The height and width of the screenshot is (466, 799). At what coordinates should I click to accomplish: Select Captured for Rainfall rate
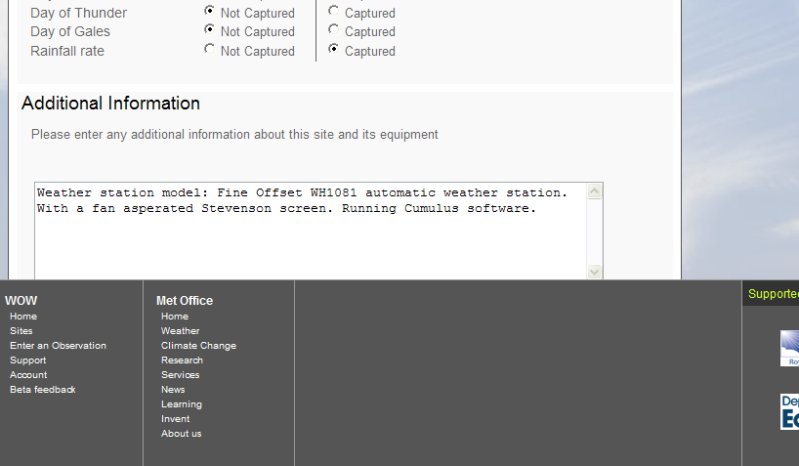point(333,49)
